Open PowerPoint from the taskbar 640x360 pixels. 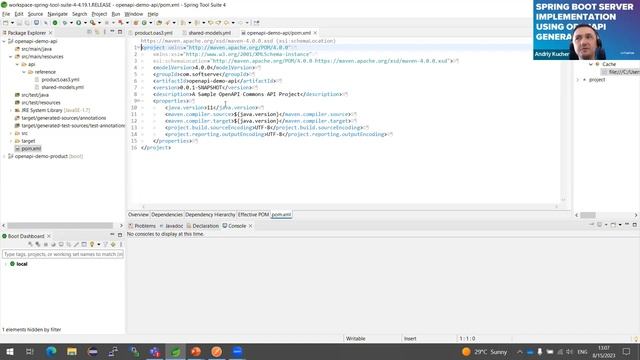(196, 351)
